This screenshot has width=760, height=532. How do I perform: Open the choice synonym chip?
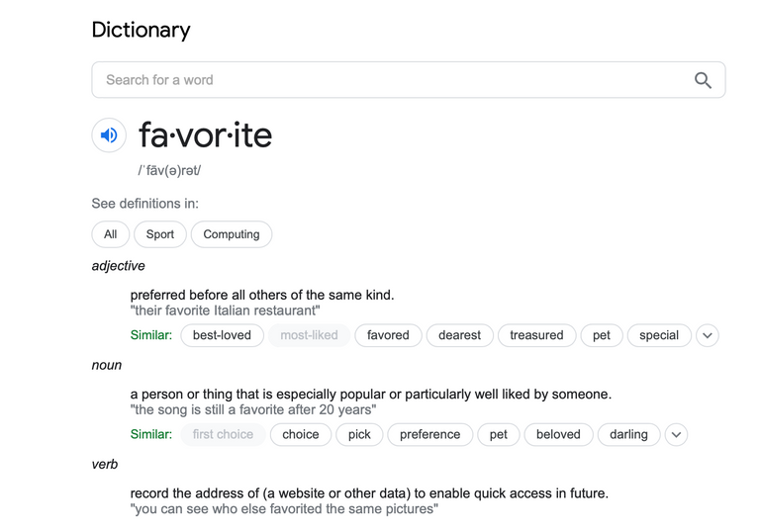click(x=301, y=435)
